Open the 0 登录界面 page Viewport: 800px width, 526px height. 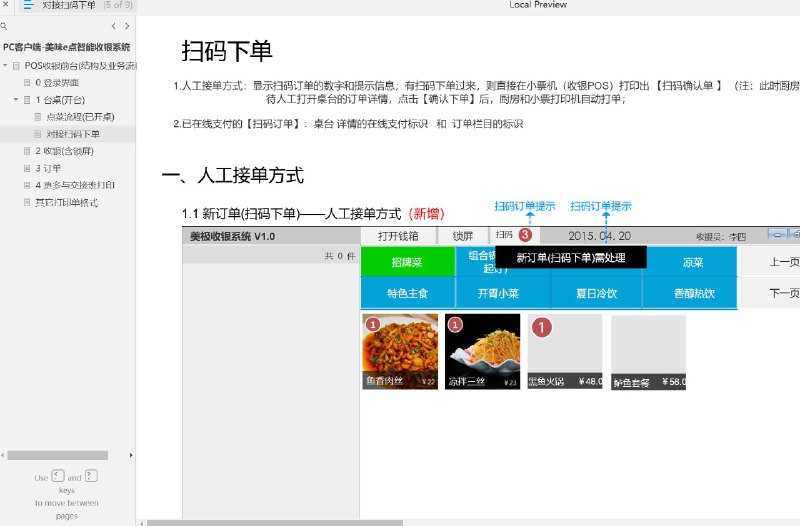pos(57,83)
